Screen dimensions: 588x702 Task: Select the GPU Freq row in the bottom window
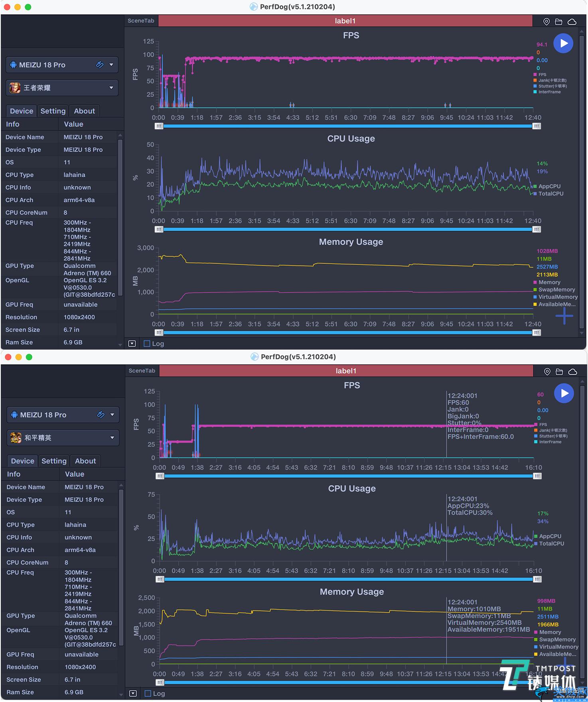60,655
